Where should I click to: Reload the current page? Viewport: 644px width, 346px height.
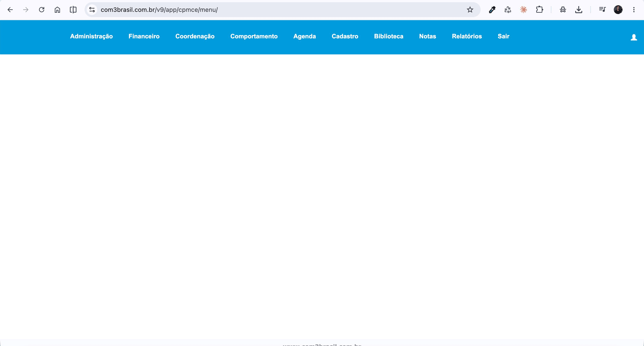pos(41,10)
